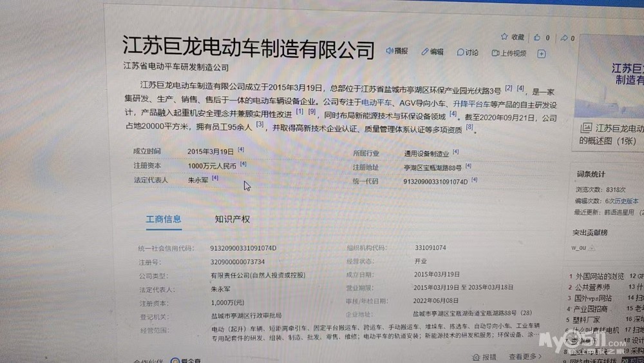Click the plus box icon after 上传视频
Image resolution: width=644 pixels, height=363 pixels.
pyautogui.click(x=541, y=54)
